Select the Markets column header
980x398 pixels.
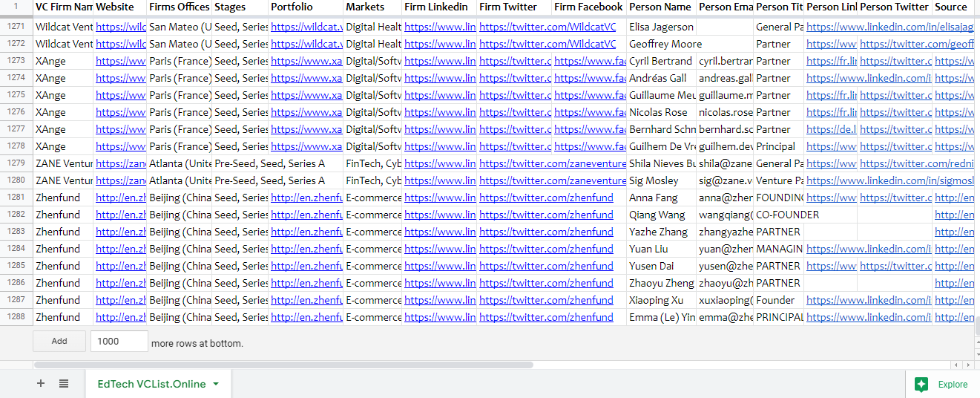click(x=372, y=7)
